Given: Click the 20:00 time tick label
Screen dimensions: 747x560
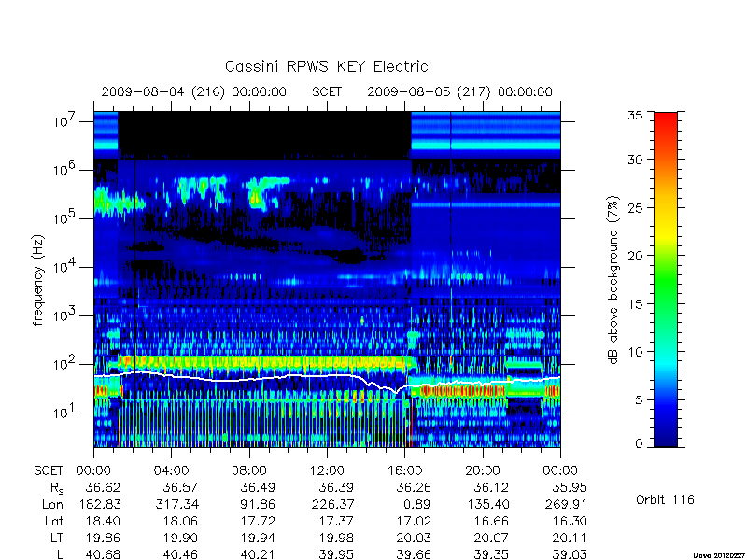Looking at the screenshot, I should pos(483,471).
